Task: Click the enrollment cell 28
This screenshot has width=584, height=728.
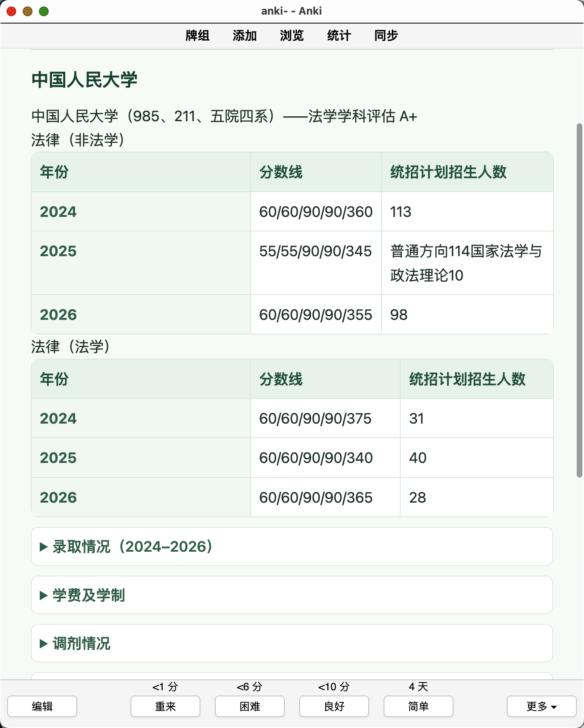Action: pyautogui.click(x=477, y=497)
